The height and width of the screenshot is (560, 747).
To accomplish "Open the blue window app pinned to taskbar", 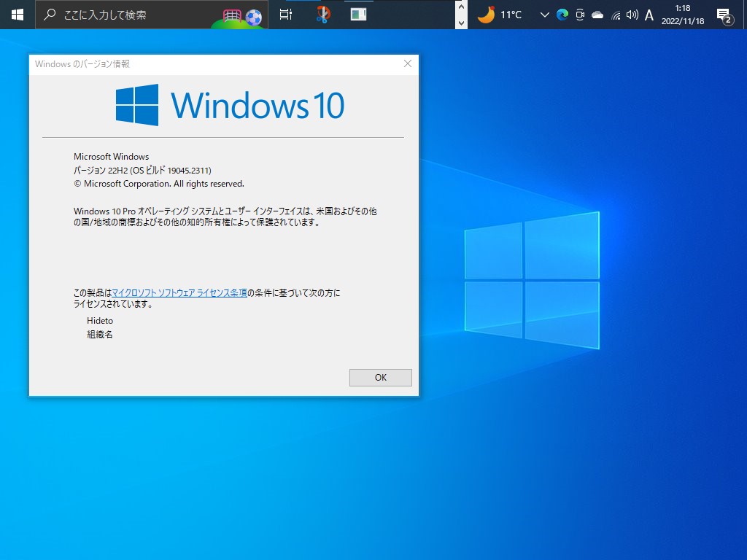I will (x=358, y=15).
